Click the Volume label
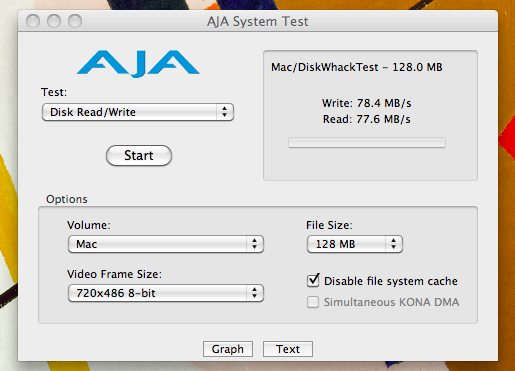 click(89, 225)
